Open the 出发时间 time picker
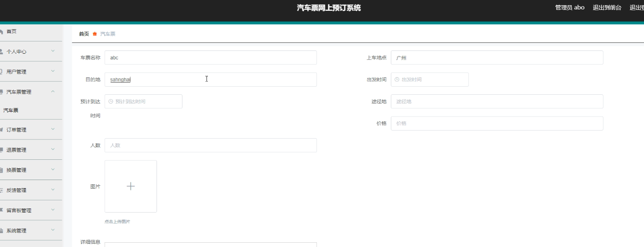Screen dimensions: 644x247 [x=429, y=79]
